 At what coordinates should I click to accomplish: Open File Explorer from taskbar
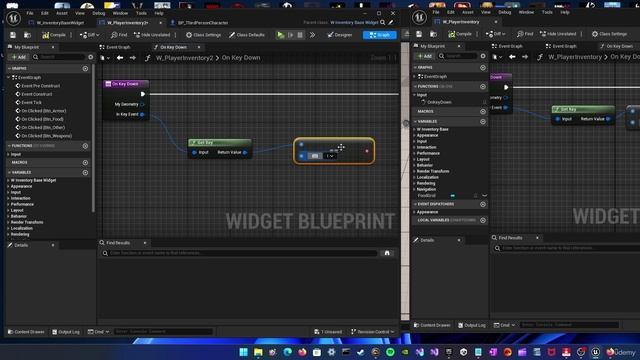tap(258, 352)
